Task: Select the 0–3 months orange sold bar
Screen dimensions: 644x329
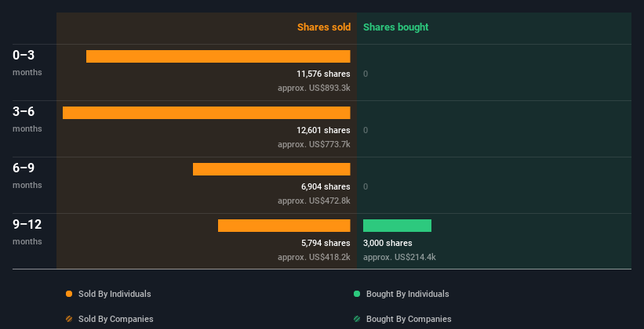Action: point(218,56)
